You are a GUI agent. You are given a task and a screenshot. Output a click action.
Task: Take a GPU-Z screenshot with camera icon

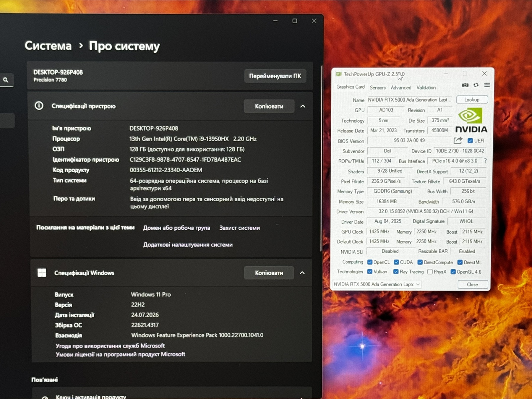tap(465, 85)
